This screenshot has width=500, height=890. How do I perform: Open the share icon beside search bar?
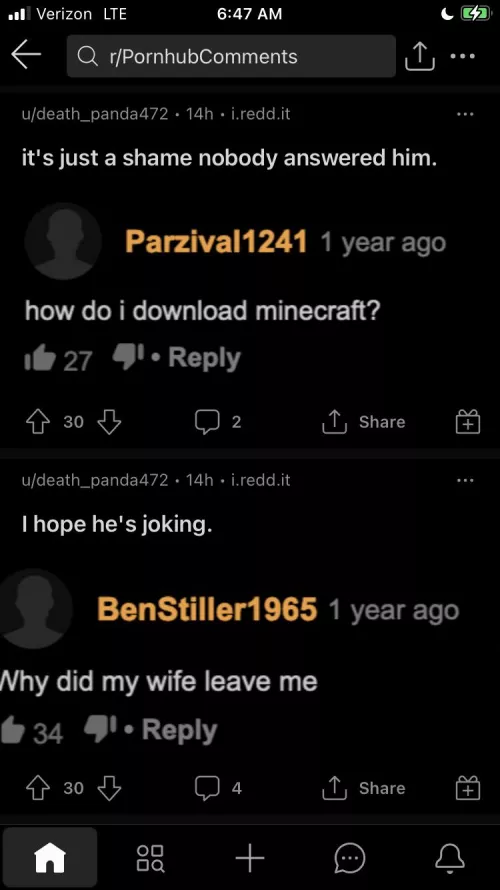pos(419,56)
